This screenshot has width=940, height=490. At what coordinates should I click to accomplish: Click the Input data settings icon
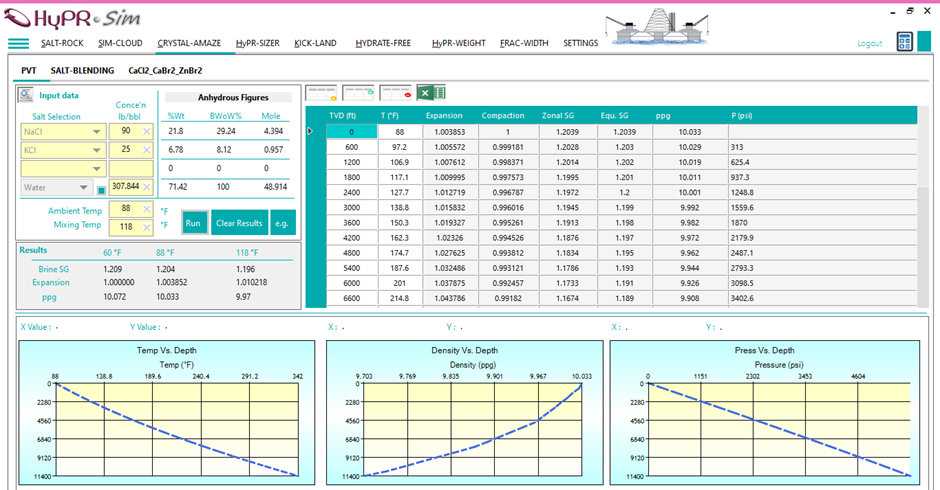(26, 95)
